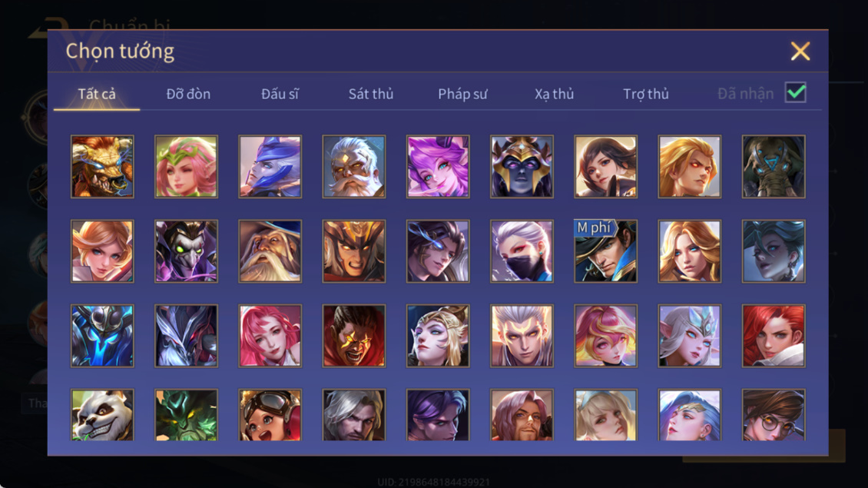Image resolution: width=868 pixels, height=488 pixels.
Task: Select the old wizard with pointed hat
Action: [270, 251]
